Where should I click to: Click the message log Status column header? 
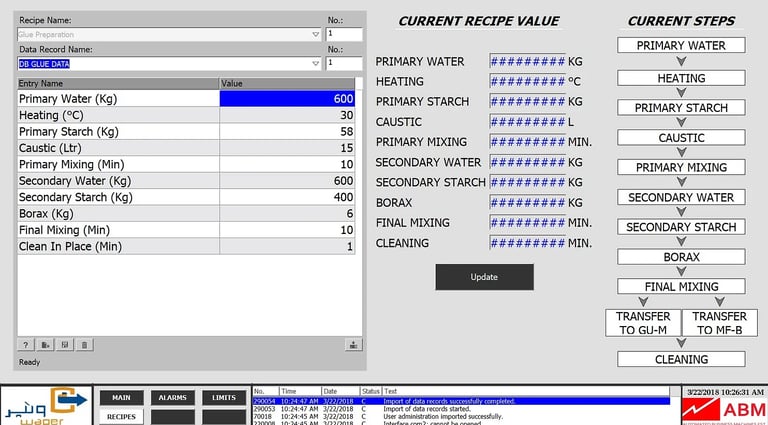click(371, 392)
